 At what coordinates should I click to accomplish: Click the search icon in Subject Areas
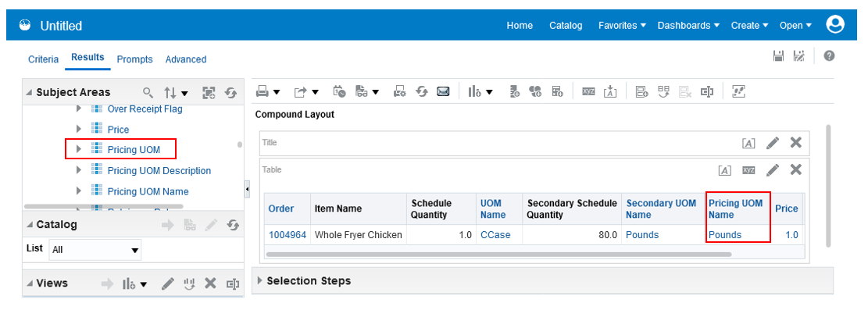[148, 93]
